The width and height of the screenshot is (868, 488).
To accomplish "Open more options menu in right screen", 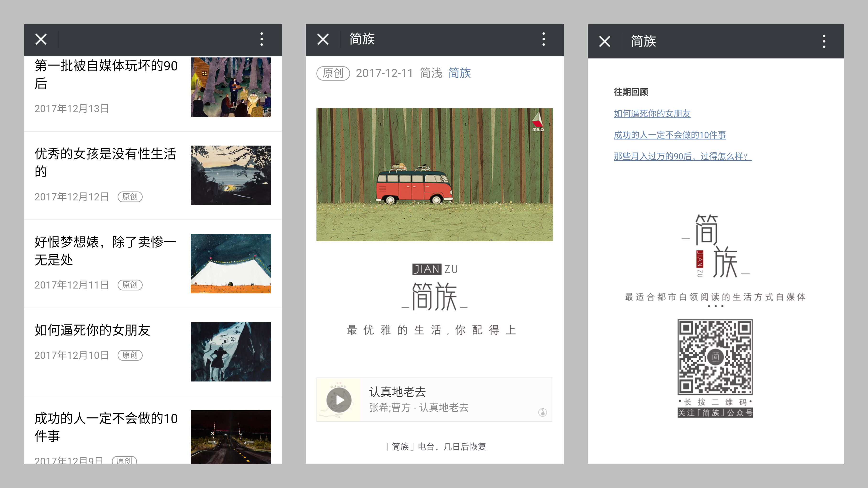I will [x=824, y=41].
